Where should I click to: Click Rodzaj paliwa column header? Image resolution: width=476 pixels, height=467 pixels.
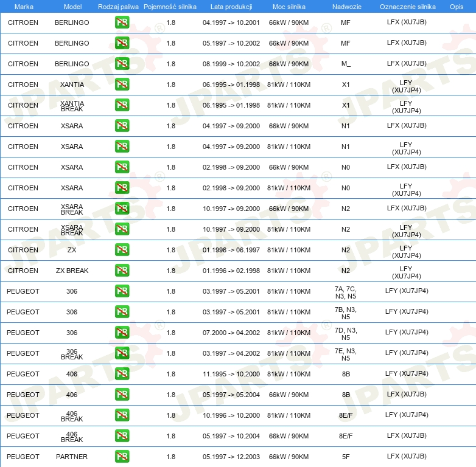(118, 7)
